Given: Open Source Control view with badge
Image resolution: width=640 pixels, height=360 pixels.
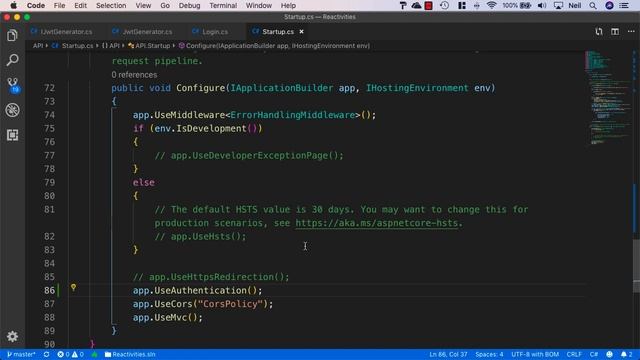Looking at the screenshot, I should click(x=13, y=85).
